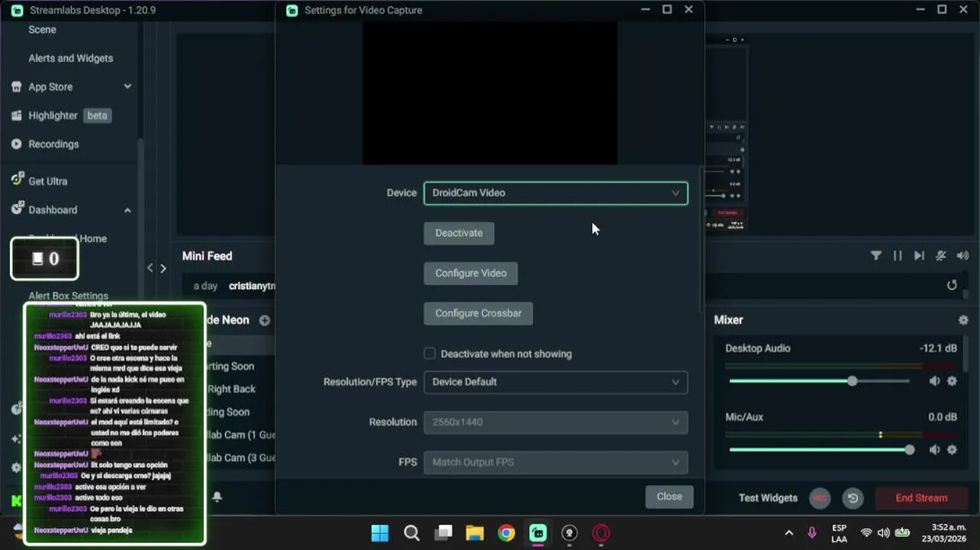
Task: Click the Deactivate button
Action: pyautogui.click(x=459, y=233)
